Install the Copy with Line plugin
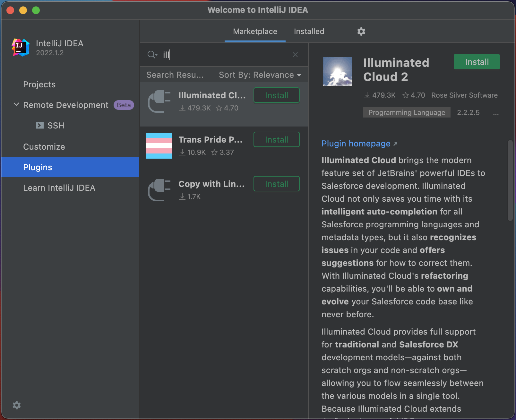 (x=277, y=184)
